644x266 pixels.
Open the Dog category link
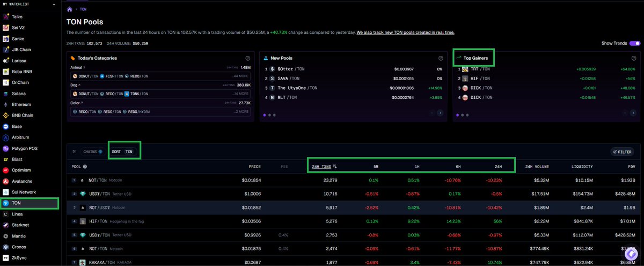point(75,85)
